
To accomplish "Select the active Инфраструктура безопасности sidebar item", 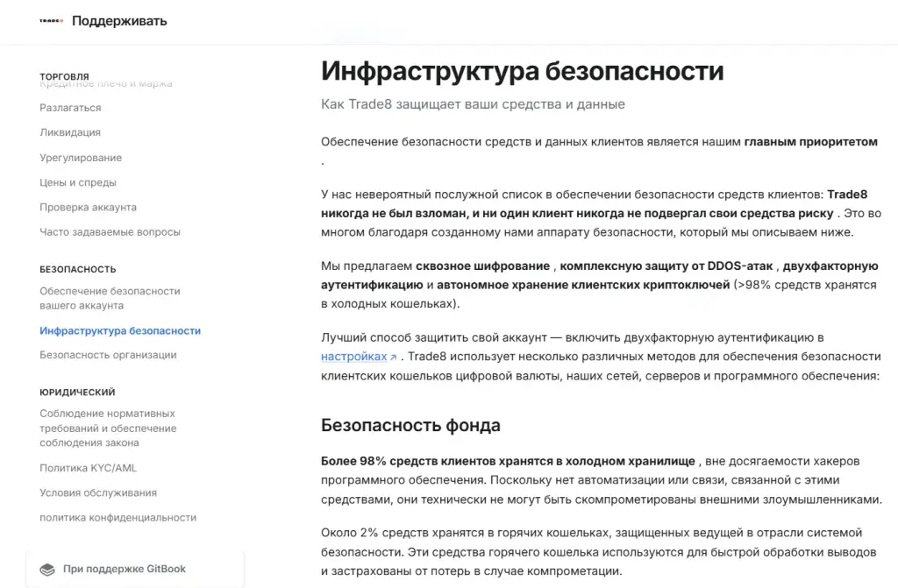I will pyautogui.click(x=120, y=331).
